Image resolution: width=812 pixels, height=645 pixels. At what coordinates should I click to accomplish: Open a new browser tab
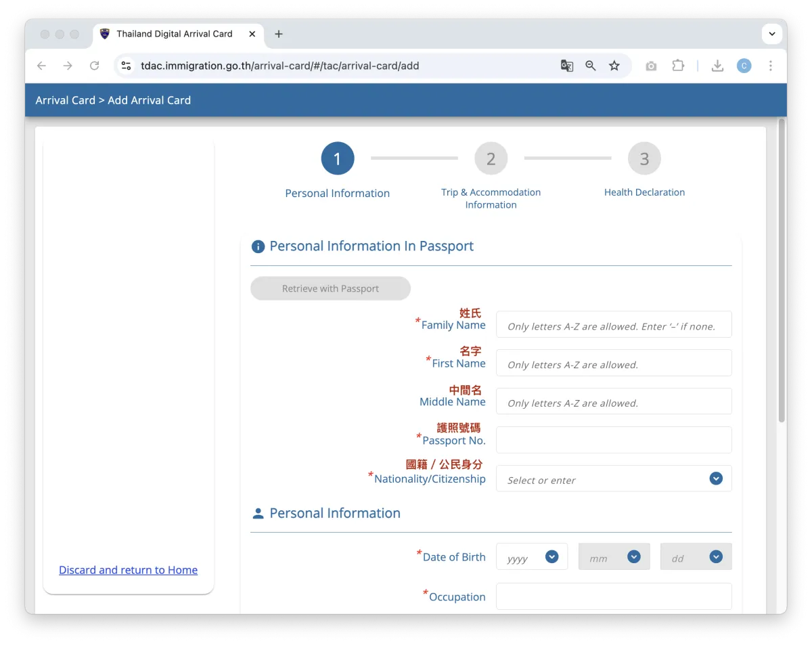[x=279, y=34]
